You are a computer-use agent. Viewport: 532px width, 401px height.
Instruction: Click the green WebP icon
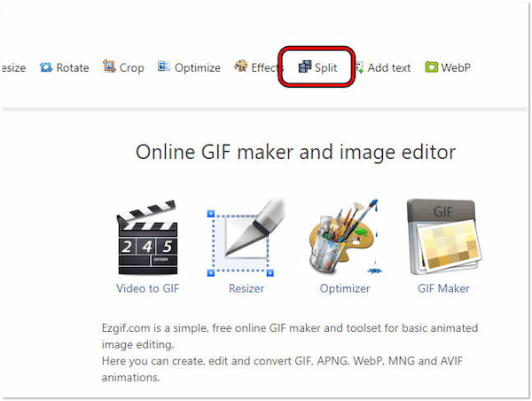tap(431, 67)
